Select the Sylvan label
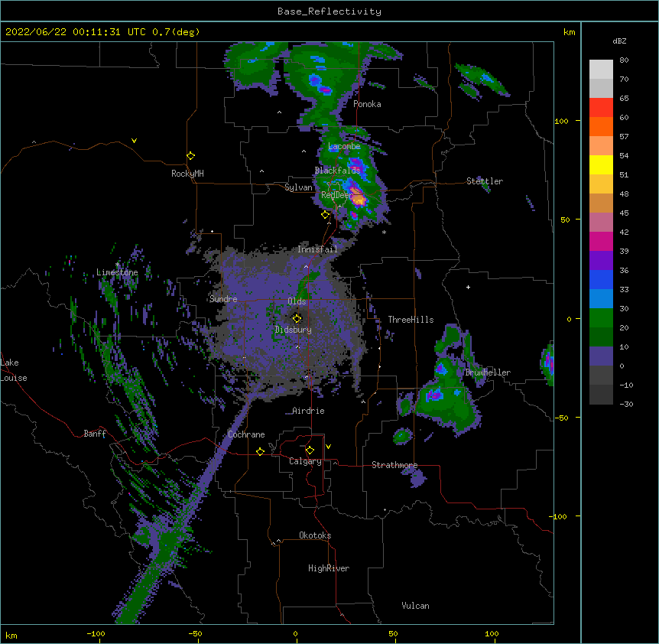The height and width of the screenshot is (644, 659). (298, 187)
